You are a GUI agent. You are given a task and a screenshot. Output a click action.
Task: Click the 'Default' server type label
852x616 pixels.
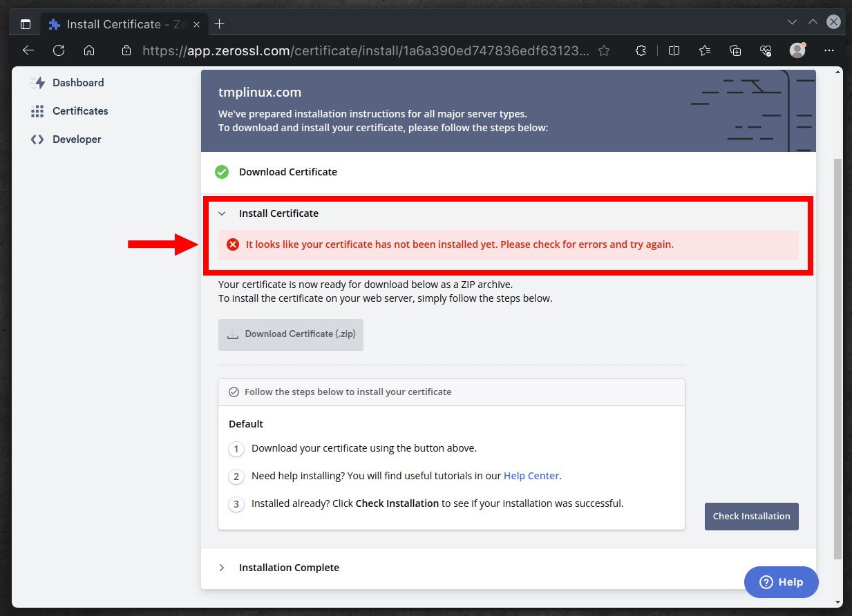[x=246, y=424]
